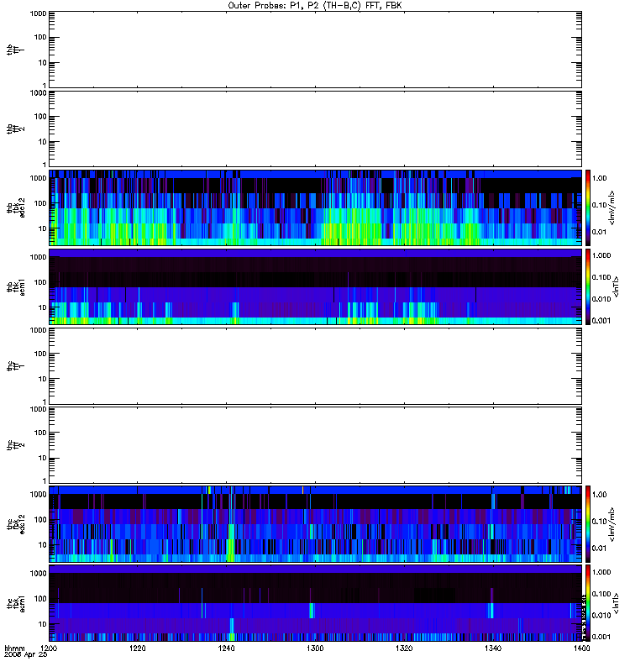Select the empty thb fff 1 panel

[x=316, y=50]
